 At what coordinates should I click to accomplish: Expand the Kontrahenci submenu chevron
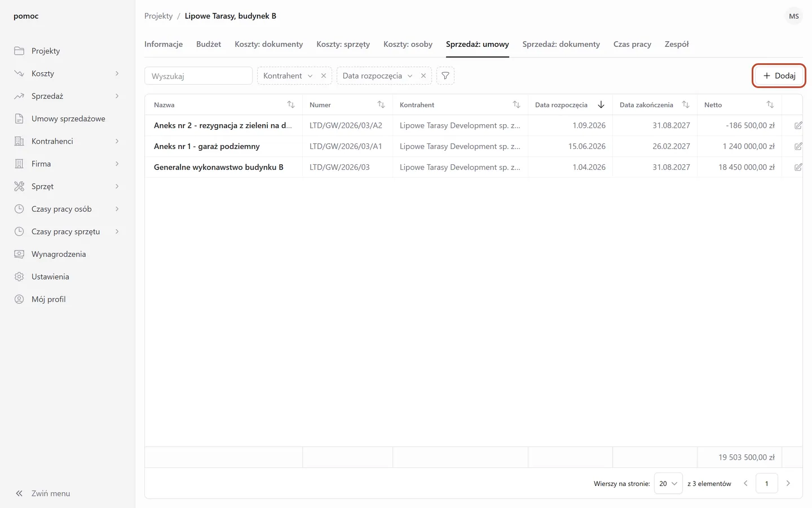117,141
